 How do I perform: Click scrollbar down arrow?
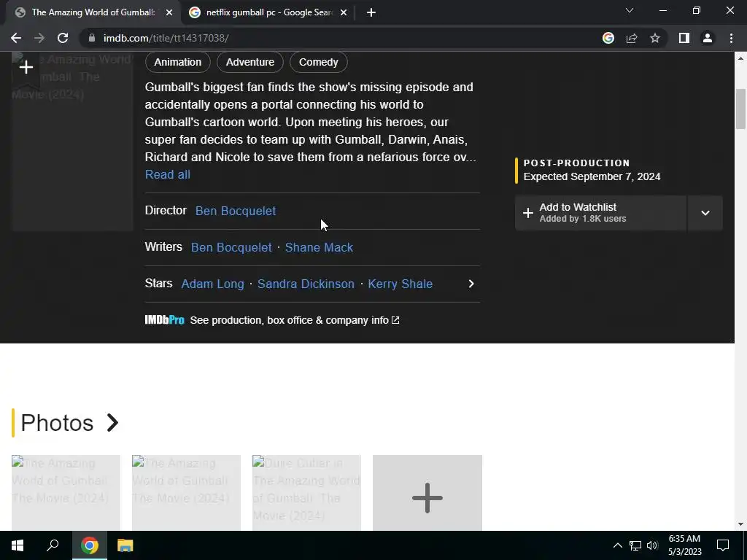pyautogui.click(x=740, y=525)
